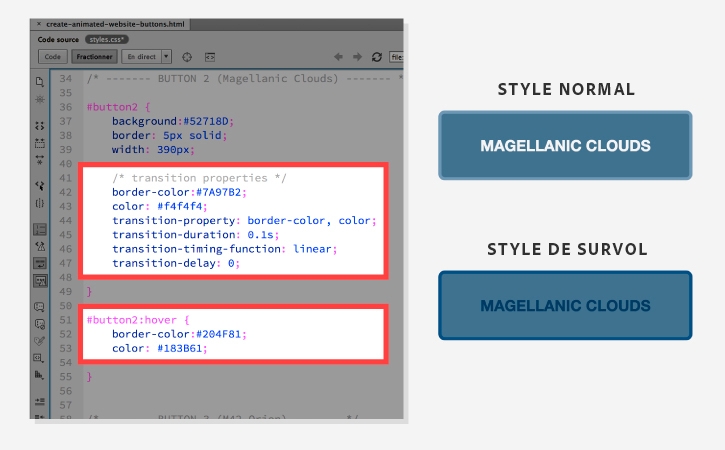Select the Fractionner split view button
725x450 pixels.
coord(94,57)
